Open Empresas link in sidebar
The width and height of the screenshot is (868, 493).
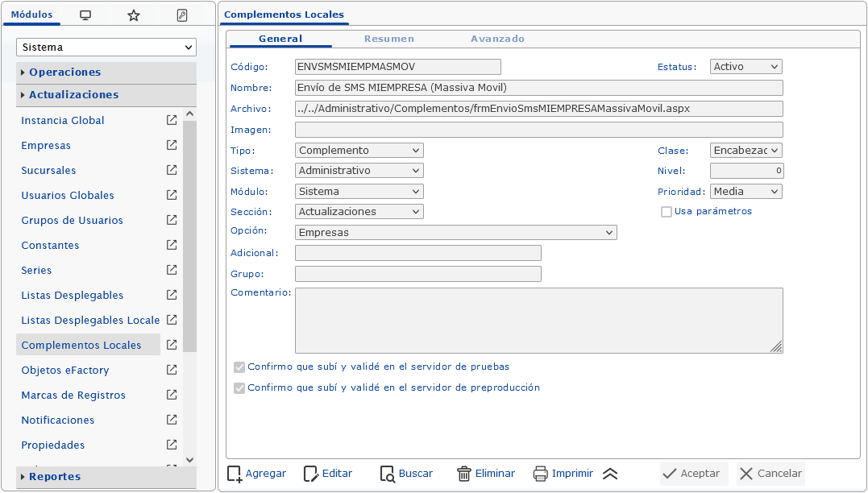coord(46,146)
